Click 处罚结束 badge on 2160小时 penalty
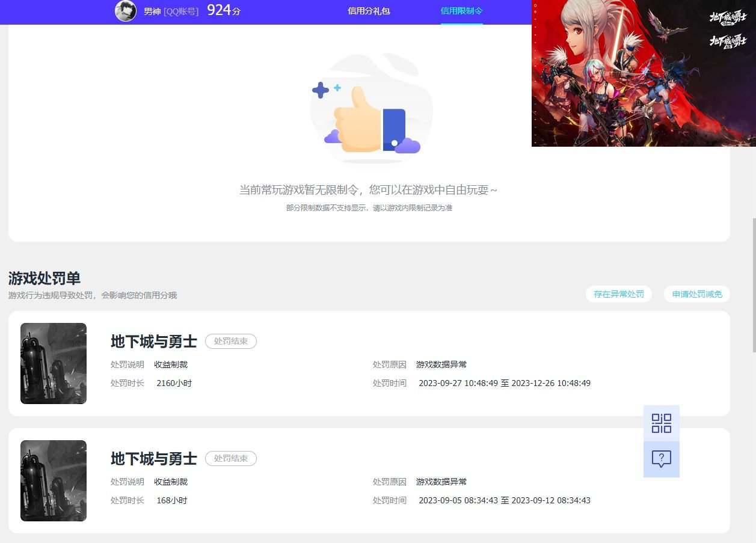Screen dimensions: 756x543 tap(231, 341)
